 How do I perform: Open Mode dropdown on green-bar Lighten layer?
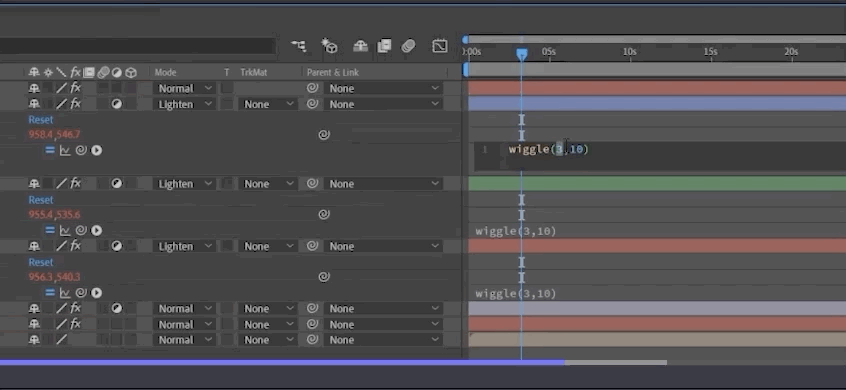click(185, 184)
